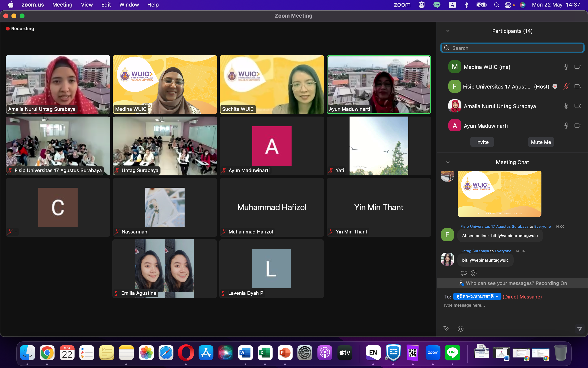
Task: Open the emoji picker in chat box
Action: pos(460,329)
